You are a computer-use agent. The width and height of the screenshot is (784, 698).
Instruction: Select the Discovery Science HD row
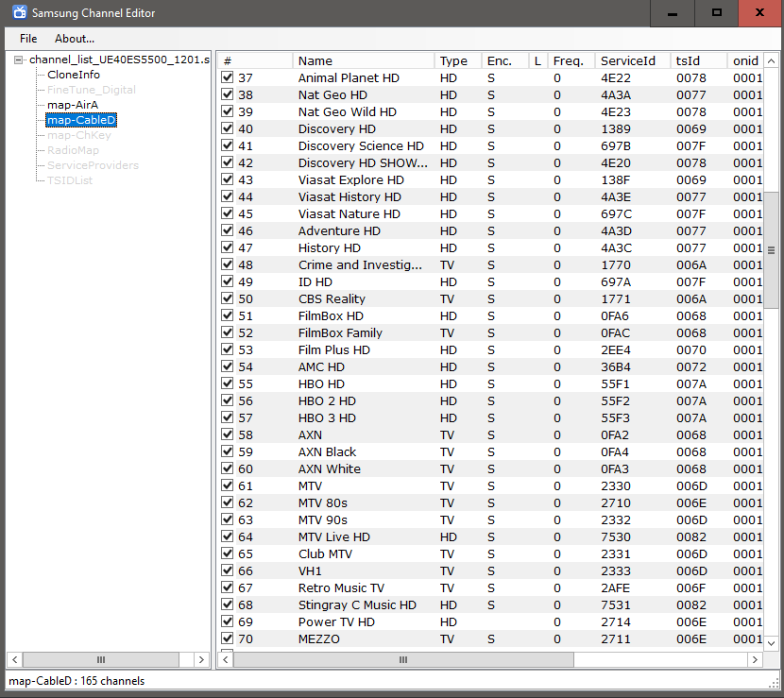click(x=361, y=146)
